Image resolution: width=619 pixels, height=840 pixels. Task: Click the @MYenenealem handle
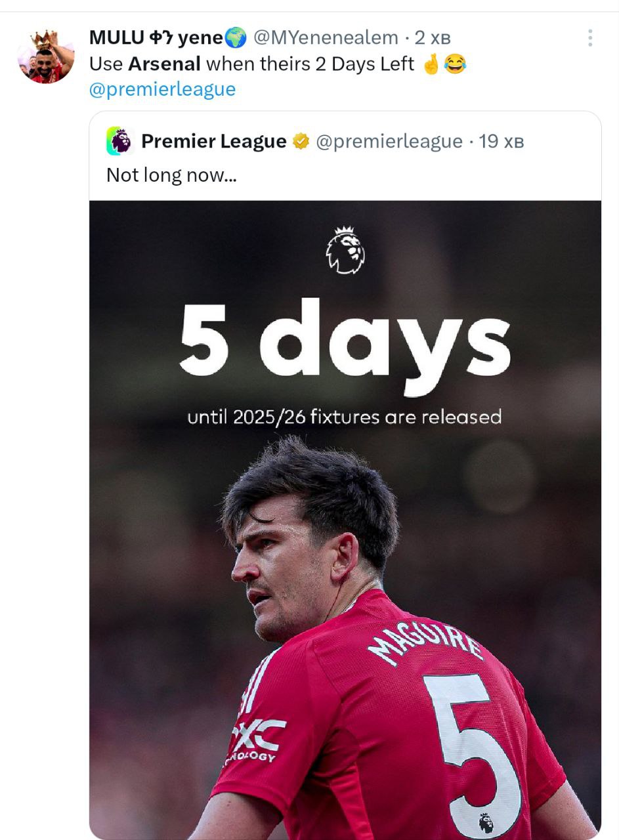point(325,38)
